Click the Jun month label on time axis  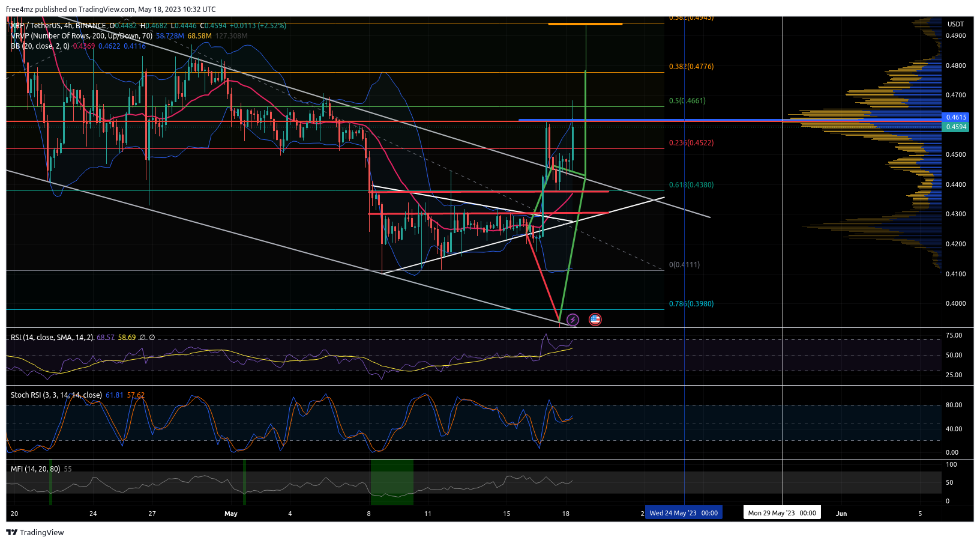tap(841, 514)
